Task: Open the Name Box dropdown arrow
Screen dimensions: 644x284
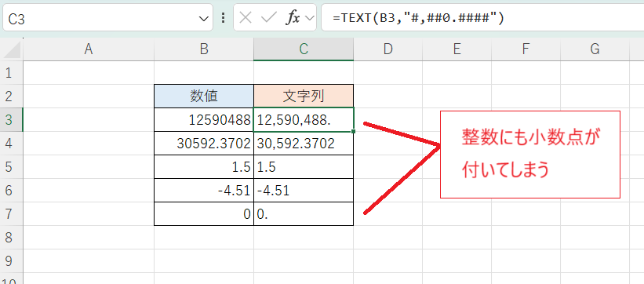Action: [x=203, y=19]
